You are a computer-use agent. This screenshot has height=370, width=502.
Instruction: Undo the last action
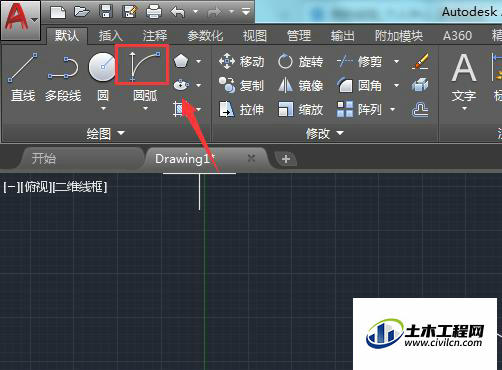coord(178,13)
